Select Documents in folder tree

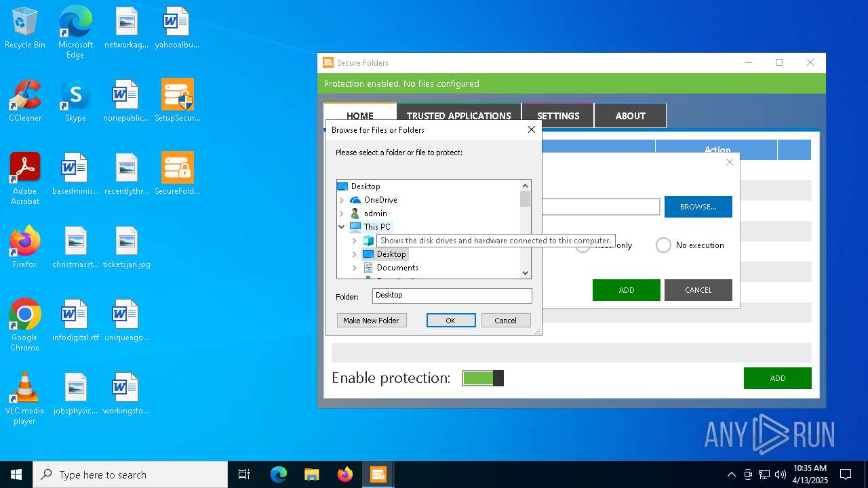pyautogui.click(x=397, y=268)
